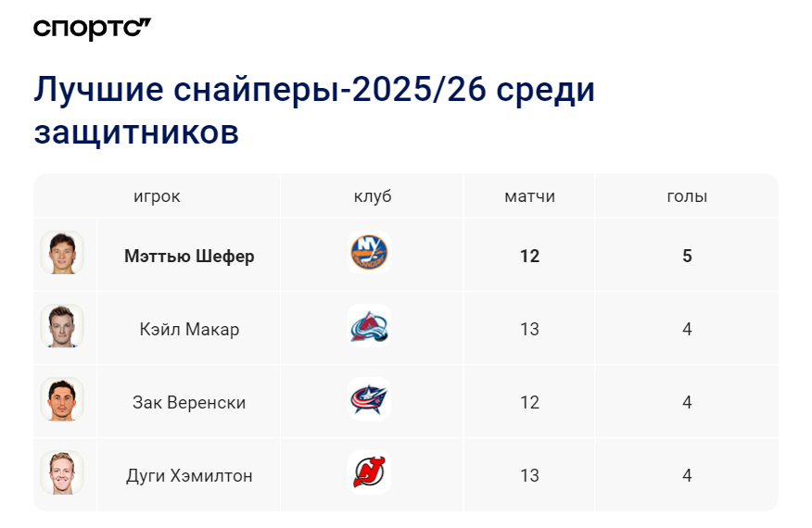
Task: Open Зак Веренски player photo
Action: 62,399
